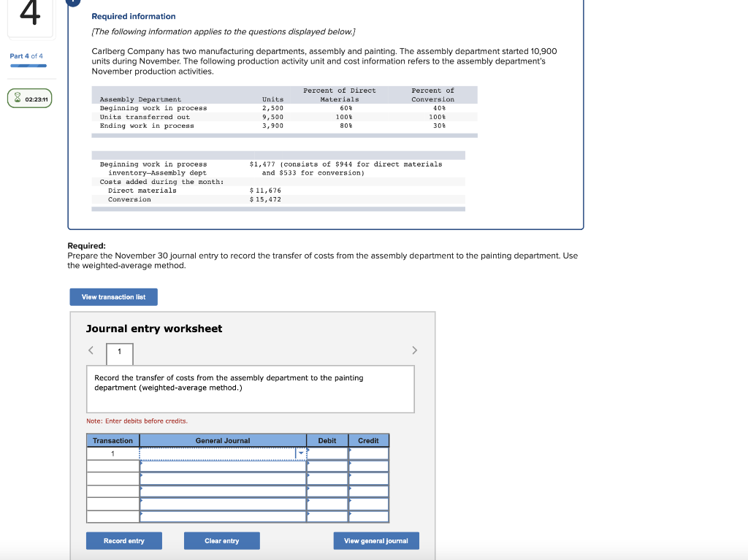748x560 pixels.
Task: Click View transaction list button
Action: 113,296
